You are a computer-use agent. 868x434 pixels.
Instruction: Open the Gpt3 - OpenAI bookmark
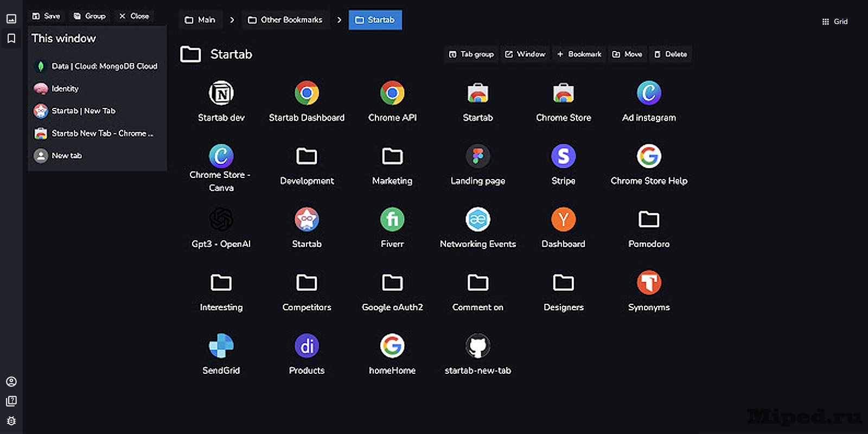click(x=221, y=228)
